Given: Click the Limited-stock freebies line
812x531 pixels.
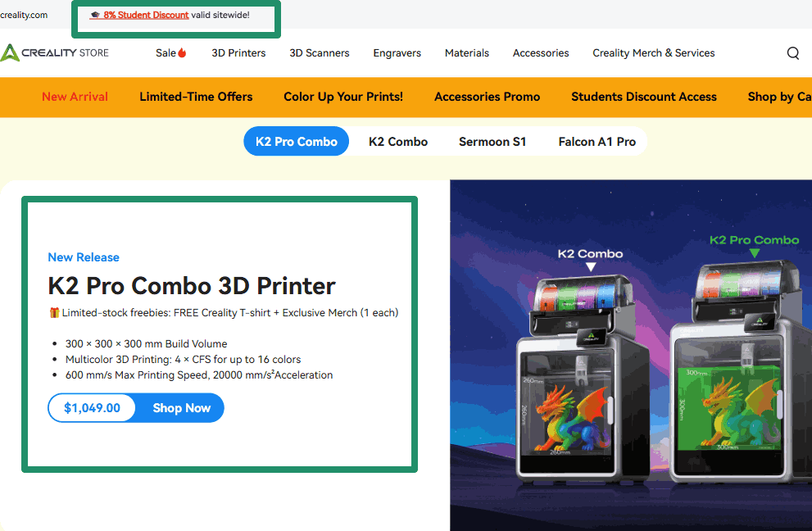Looking at the screenshot, I should pos(224,313).
